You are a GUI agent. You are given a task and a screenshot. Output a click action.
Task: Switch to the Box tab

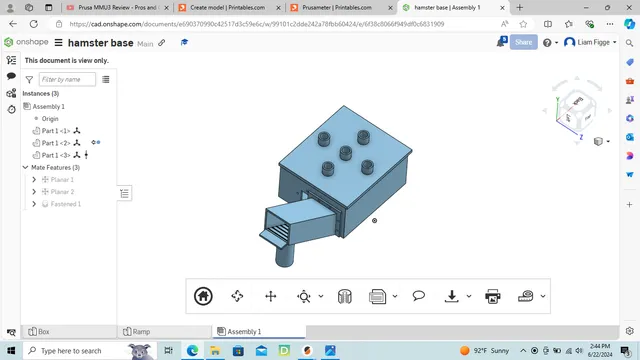point(69,332)
